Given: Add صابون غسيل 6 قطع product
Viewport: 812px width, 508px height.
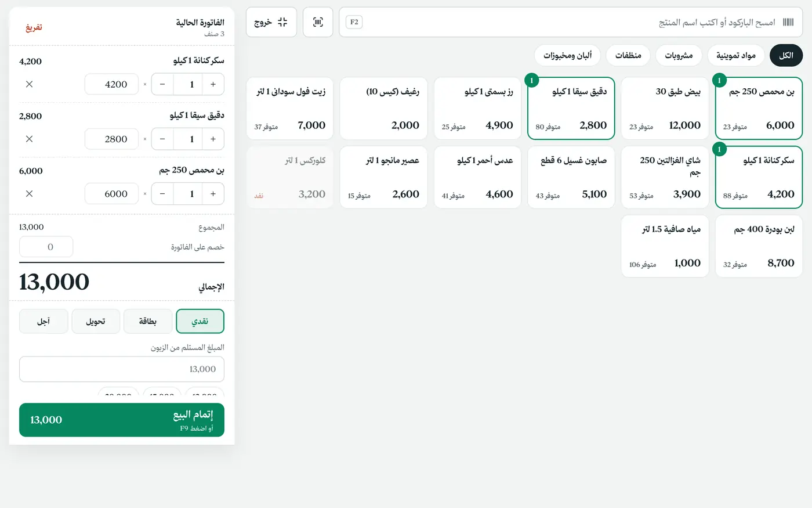Looking at the screenshot, I should tap(571, 177).
